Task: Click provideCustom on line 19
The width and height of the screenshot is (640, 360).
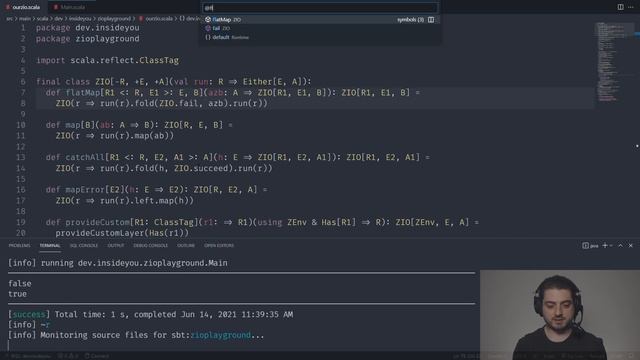Action: point(97,222)
